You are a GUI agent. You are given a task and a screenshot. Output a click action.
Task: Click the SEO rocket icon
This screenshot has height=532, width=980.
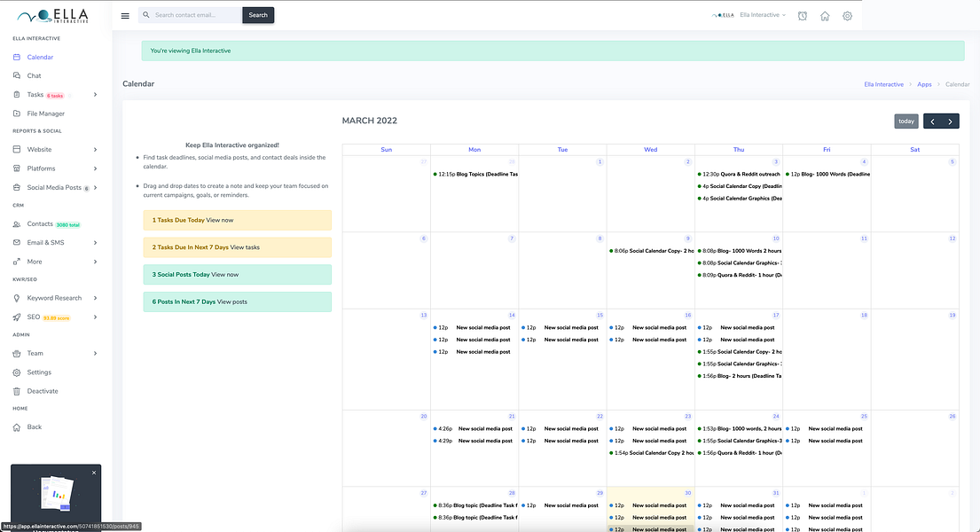(17, 317)
